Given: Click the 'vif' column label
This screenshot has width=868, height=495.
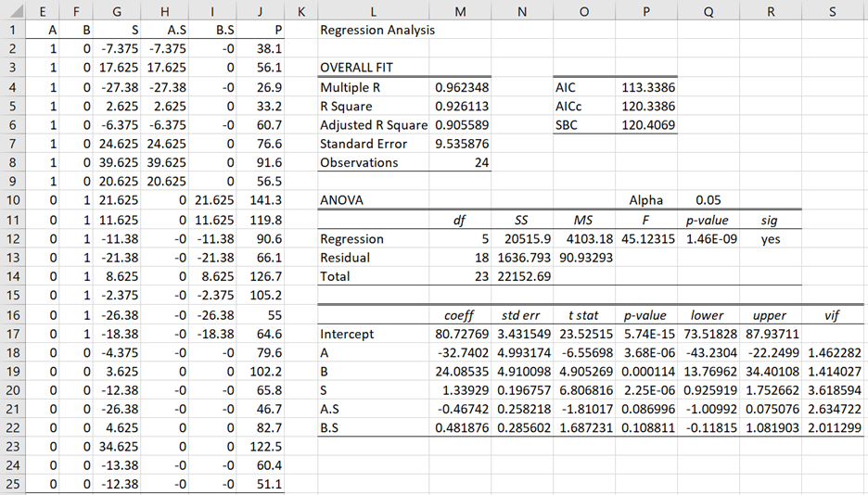Looking at the screenshot, I should coord(832,315).
